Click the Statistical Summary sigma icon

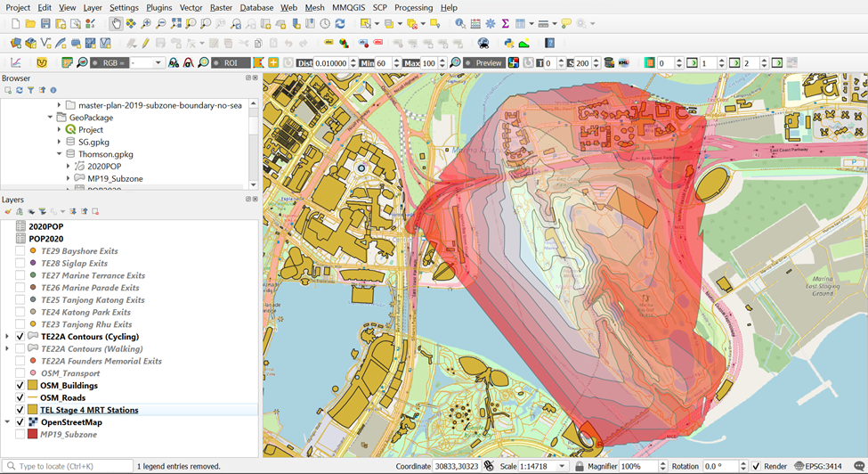coord(505,24)
